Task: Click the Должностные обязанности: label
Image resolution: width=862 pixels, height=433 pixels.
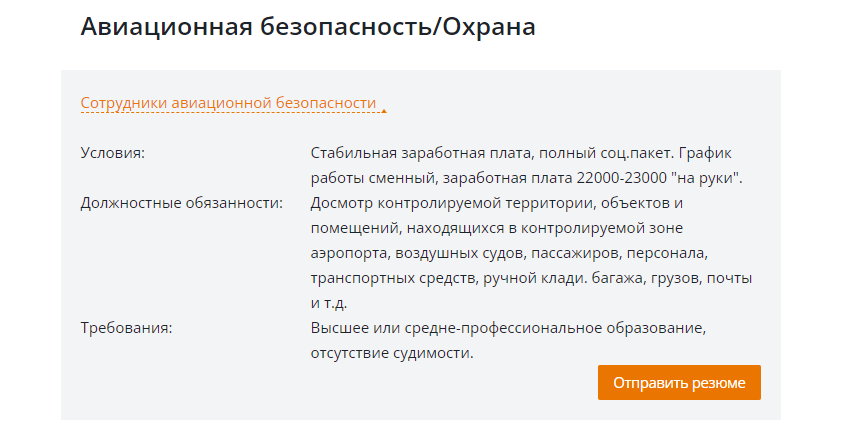Action: (181, 203)
